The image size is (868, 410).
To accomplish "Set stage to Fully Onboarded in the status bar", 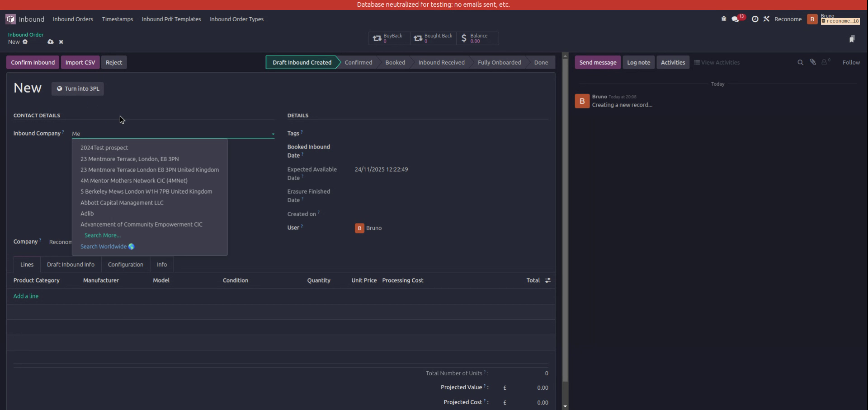I will tap(499, 62).
